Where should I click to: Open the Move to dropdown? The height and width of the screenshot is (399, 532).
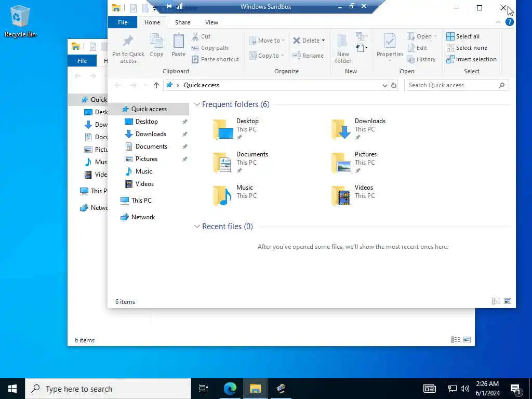pyautogui.click(x=267, y=41)
